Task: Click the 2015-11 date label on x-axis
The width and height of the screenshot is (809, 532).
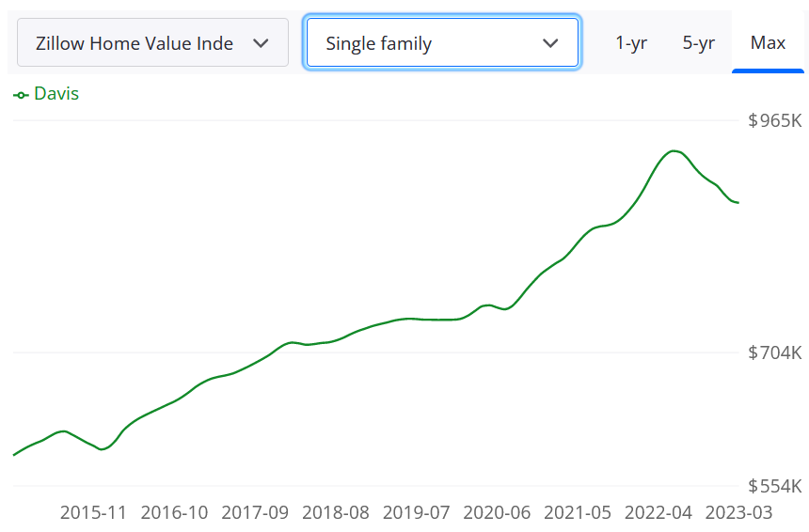Action: click(x=93, y=513)
